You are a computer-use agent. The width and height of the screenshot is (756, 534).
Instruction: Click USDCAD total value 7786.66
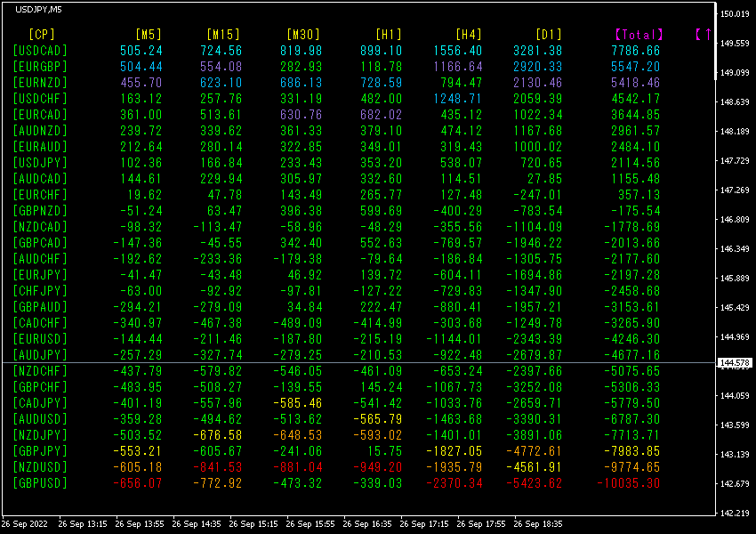coord(635,51)
